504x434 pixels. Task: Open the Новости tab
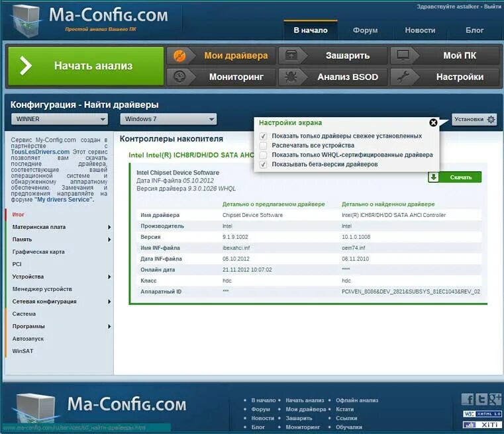coord(420,30)
